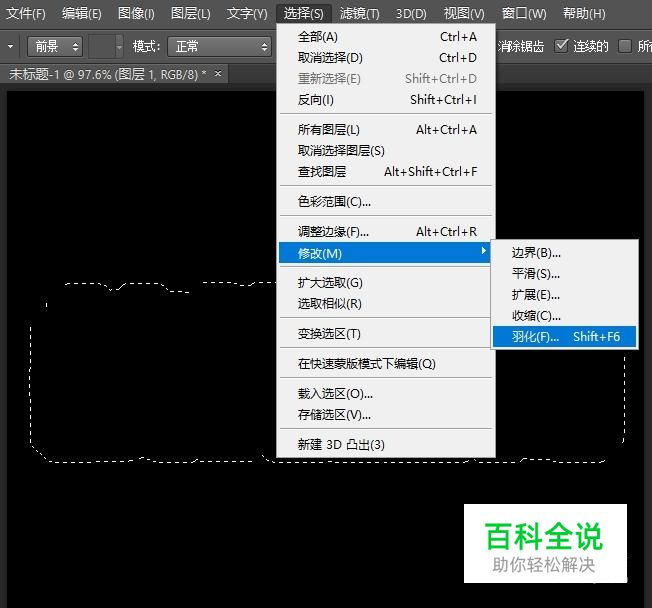Open 收缩(C)... from Modify submenu
This screenshot has height=608, width=652.
(x=565, y=316)
